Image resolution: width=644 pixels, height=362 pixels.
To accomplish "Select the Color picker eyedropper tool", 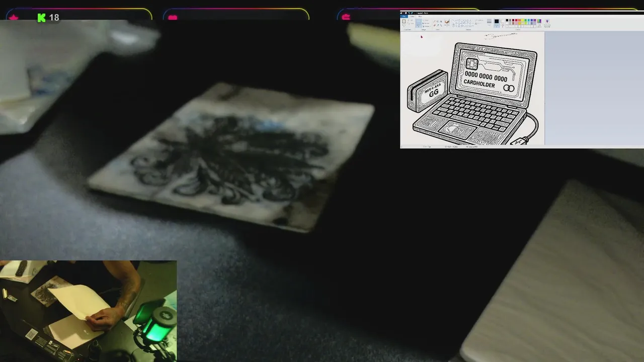I will (438, 25).
